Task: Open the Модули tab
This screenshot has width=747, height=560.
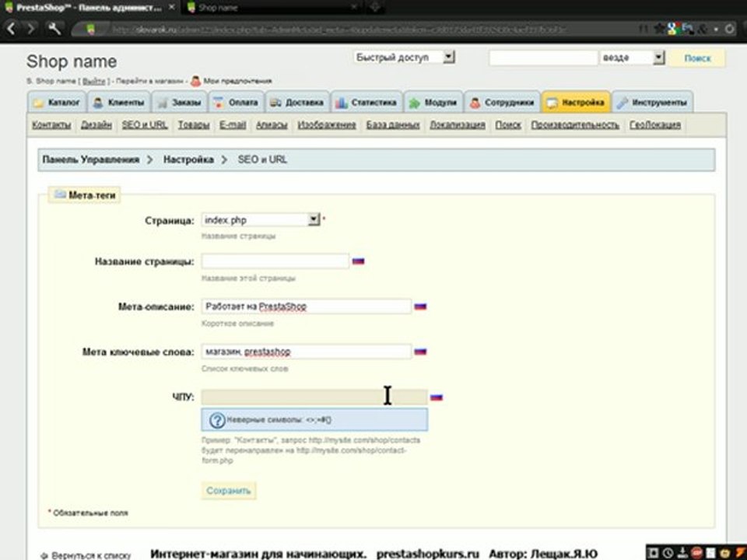Action: pos(433,103)
